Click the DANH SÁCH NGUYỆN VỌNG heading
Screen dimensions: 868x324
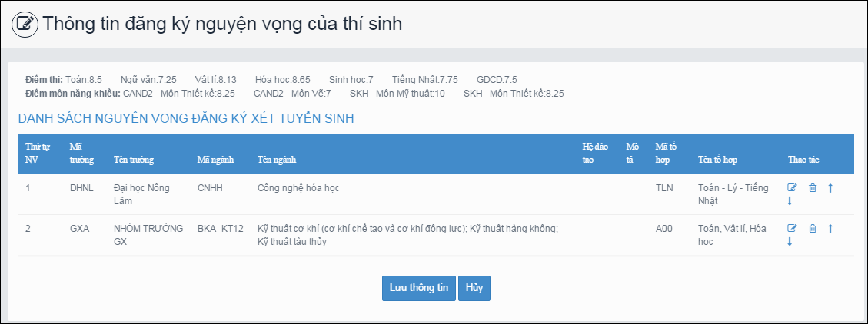coord(185,118)
